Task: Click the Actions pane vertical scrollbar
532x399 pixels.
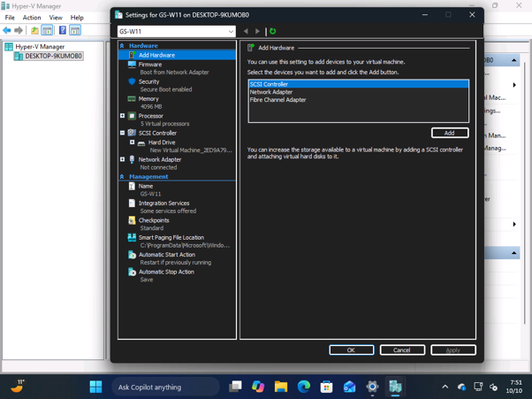Action: [525, 194]
